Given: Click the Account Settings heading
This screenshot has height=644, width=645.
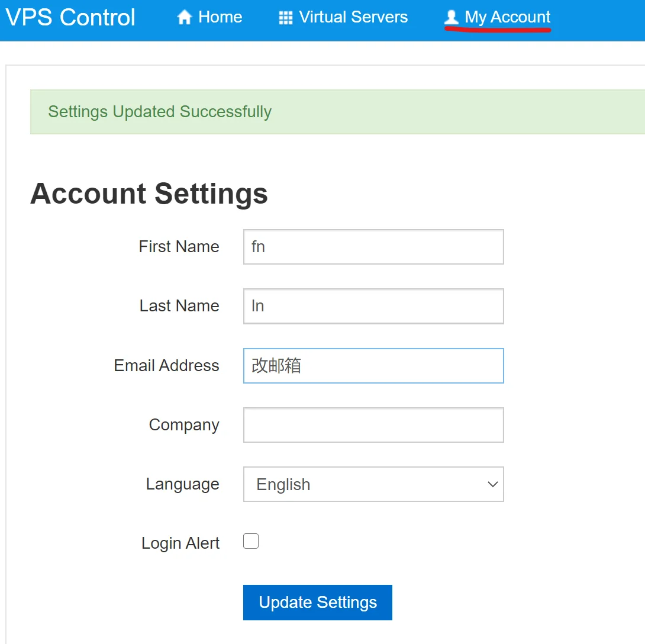Looking at the screenshot, I should click(149, 194).
